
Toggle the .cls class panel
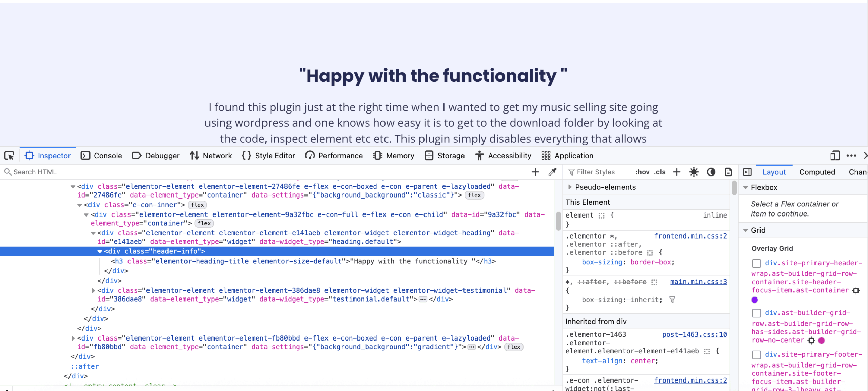click(660, 172)
